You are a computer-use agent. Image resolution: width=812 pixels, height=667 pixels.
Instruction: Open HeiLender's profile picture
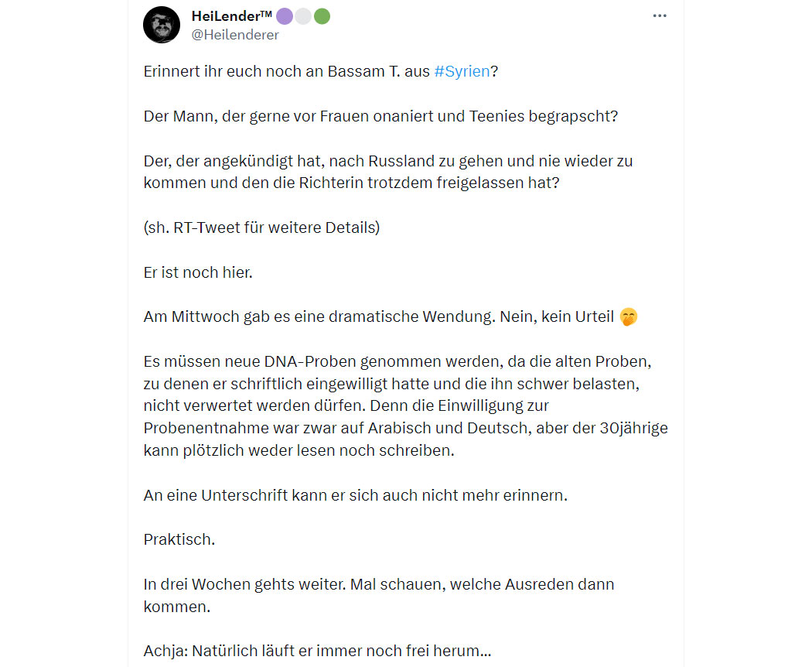pos(162,25)
